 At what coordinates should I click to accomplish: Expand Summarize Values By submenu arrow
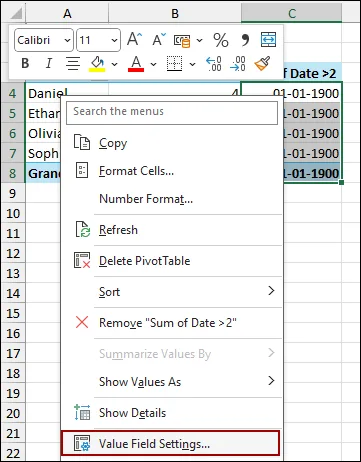click(271, 353)
